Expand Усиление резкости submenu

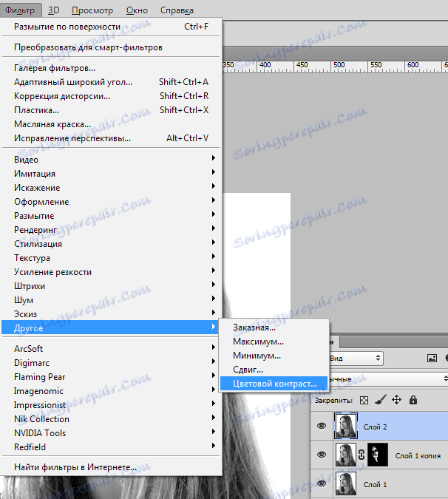110,272
